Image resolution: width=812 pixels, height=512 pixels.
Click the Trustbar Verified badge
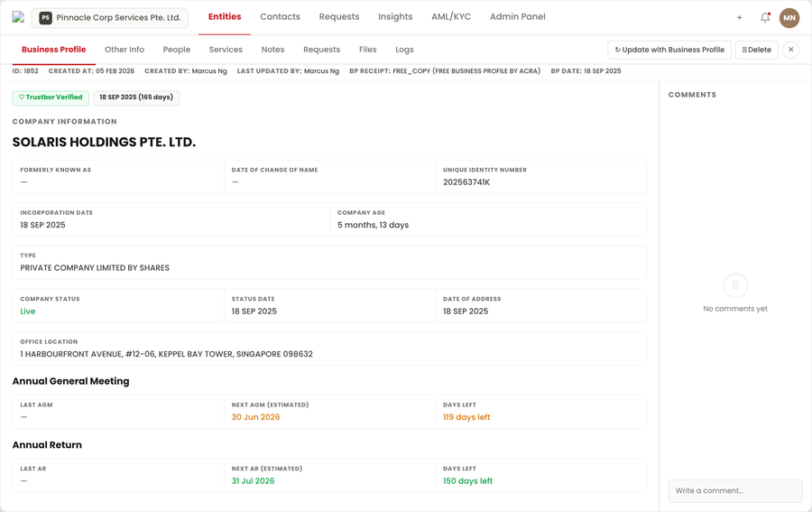[51, 98]
